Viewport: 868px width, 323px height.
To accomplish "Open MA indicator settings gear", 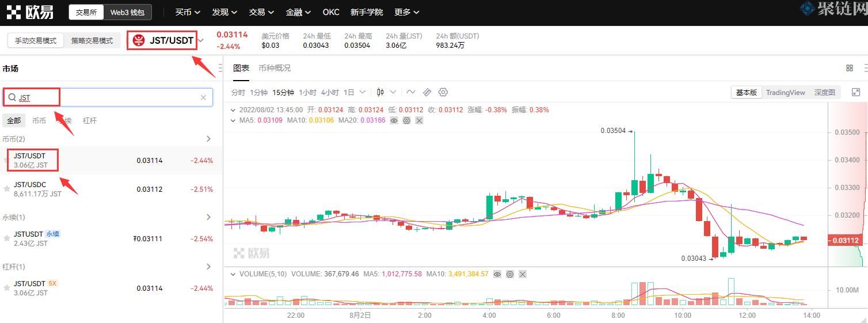I will coord(406,120).
